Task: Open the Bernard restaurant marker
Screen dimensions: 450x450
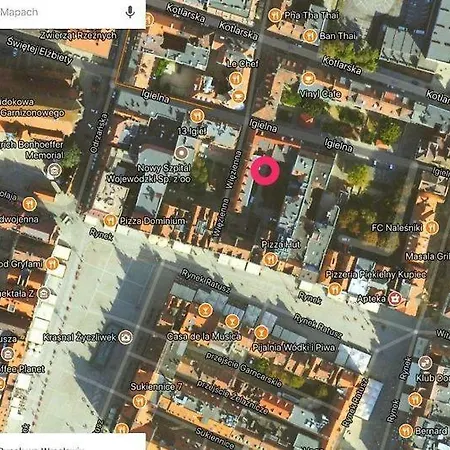Action: click(x=406, y=431)
